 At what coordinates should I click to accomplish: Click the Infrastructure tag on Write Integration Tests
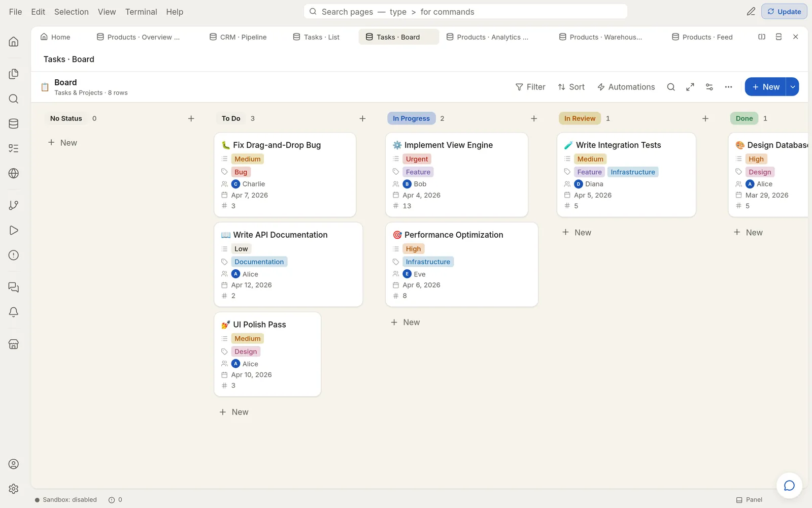pos(633,172)
